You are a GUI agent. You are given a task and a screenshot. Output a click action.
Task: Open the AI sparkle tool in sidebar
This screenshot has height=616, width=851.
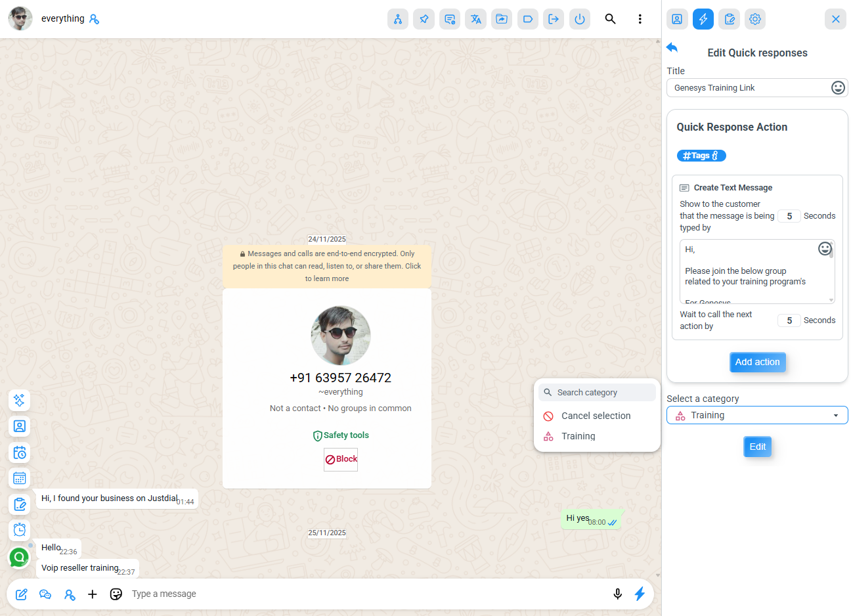coord(20,400)
